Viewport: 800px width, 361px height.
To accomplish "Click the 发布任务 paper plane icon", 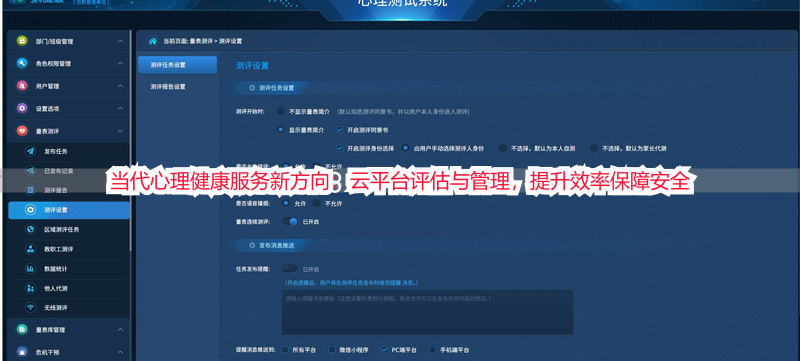I will (x=31, y=151).
